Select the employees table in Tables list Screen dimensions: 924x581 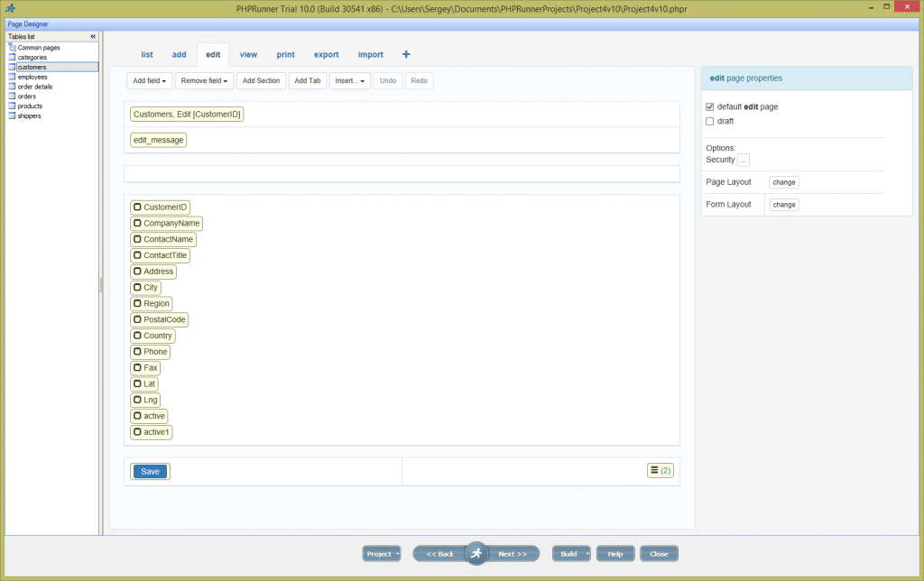pyautogui.click(x=32, y=77)
